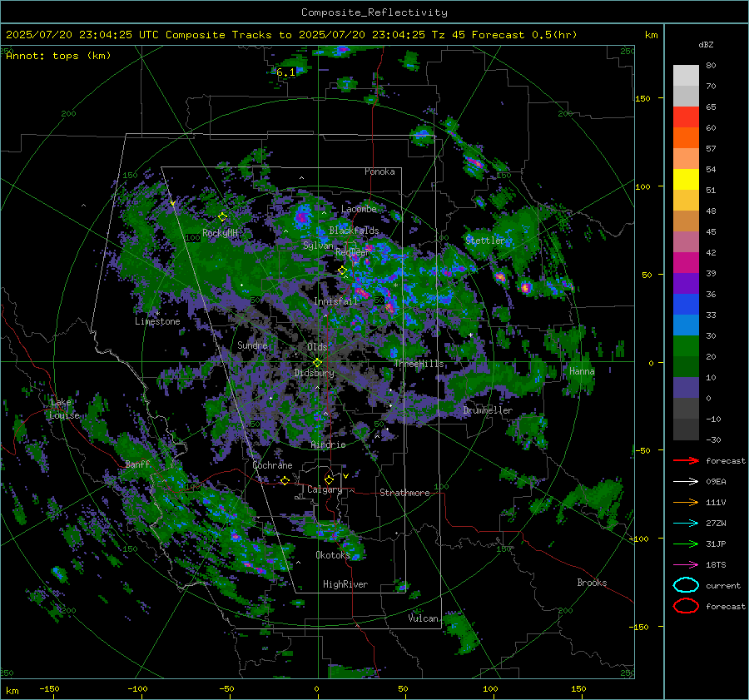Click the HighRiver city label
The width and height of the screenshot is (749, 700).
(345, 584)
